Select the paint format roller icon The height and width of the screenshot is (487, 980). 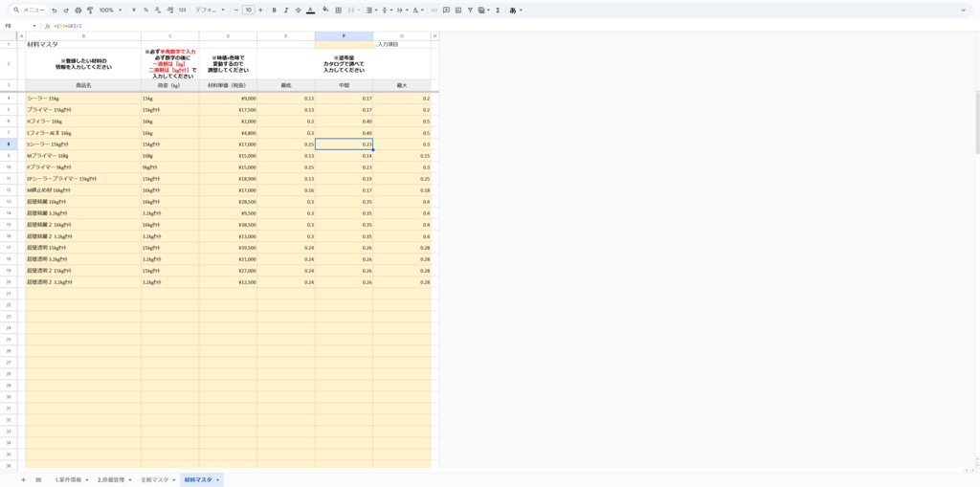click(90, 10)
